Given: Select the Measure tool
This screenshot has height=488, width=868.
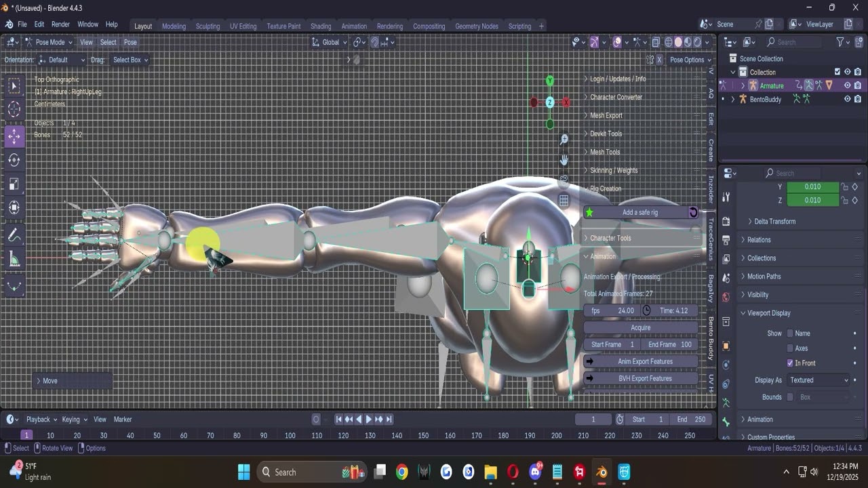Looking at the screenshot, I should pos(14,260).
